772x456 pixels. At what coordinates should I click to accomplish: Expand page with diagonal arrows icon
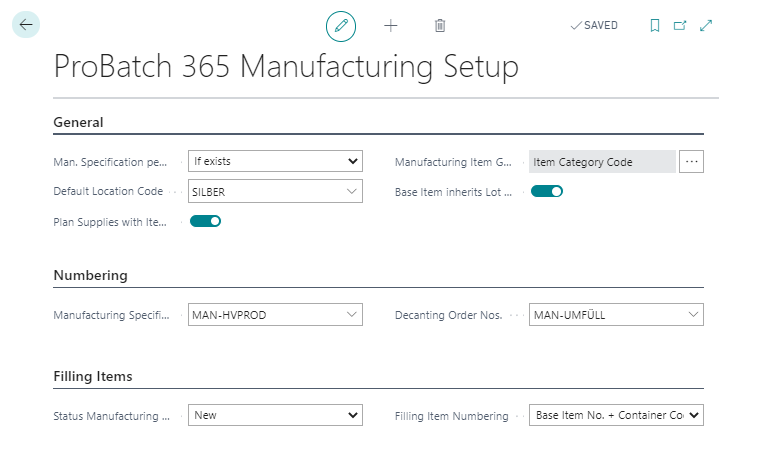coord(706,26)
